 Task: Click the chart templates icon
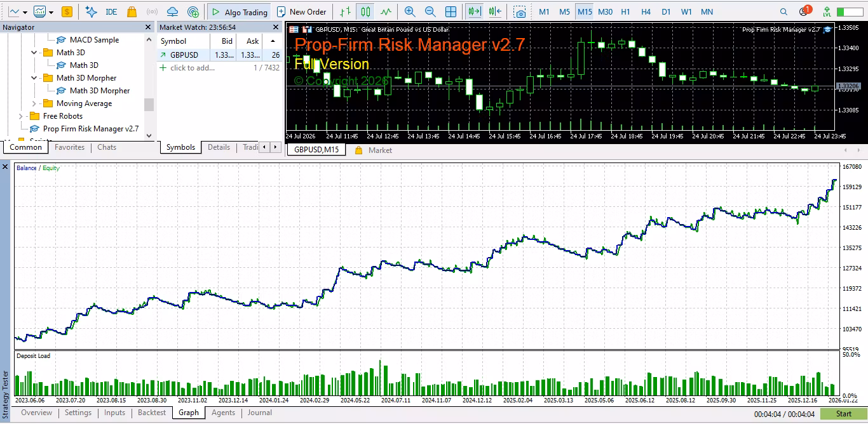pos(39,11)
